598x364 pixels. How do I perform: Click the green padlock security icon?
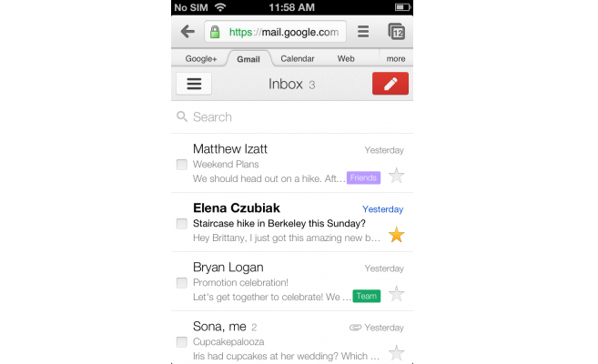(x=215, y=32)
